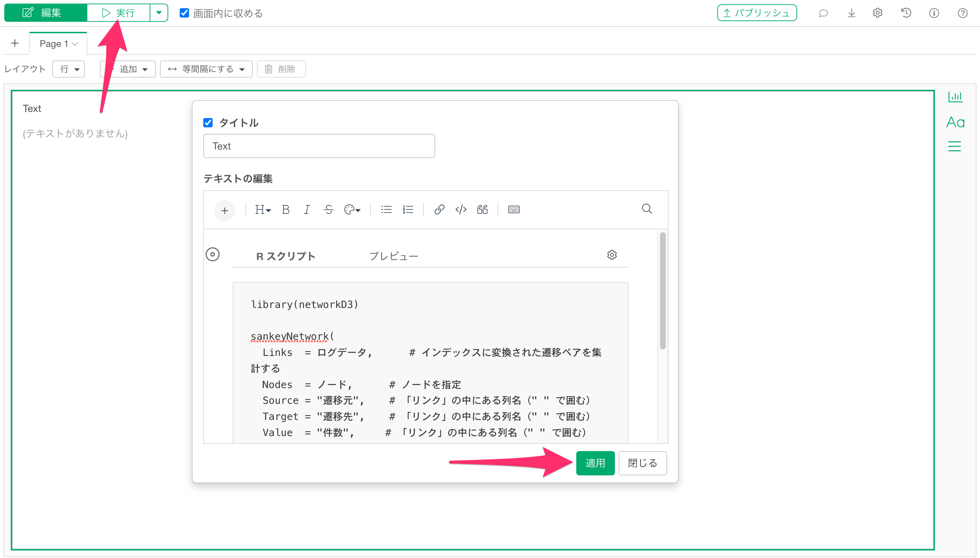Screen dimensions: 980x558
Task: Toggle 画面内に収める checkbox
Action: 184,13
